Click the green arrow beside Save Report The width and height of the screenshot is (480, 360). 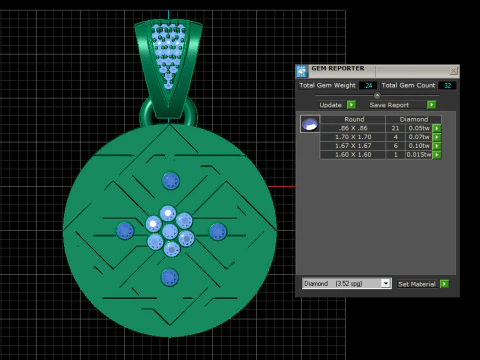[x=432, y=105]
